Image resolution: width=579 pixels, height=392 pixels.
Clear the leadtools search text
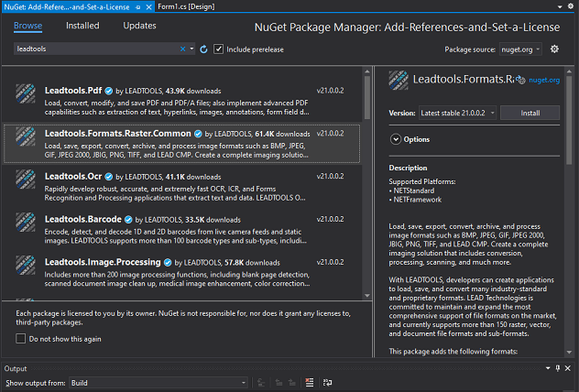point(182,49)
